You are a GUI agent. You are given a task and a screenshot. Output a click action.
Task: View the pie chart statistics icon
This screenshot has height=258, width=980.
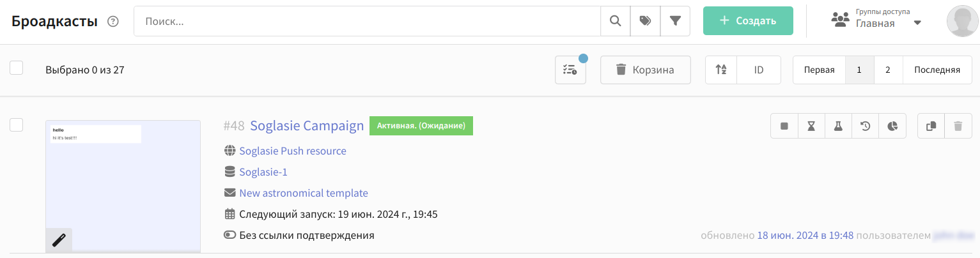coord(892,126)
